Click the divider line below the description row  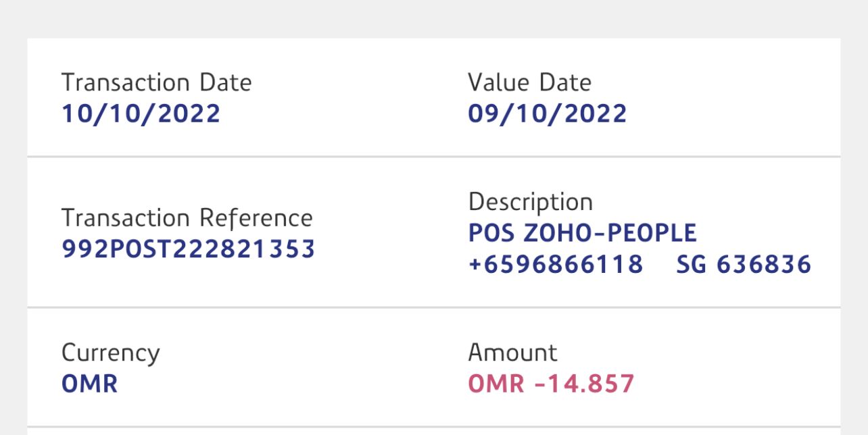click(x=433, y=307)
